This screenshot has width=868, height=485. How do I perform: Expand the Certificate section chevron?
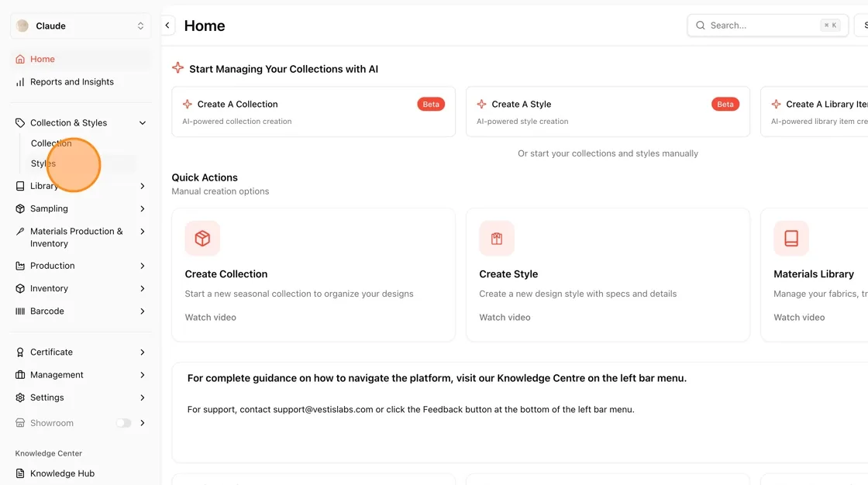(x=143, y=352)
